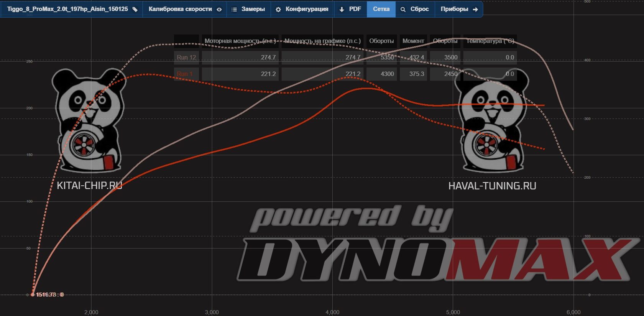This screenshot has width=644, height=316.
Task: Click Run 12 torque RPM value 3500
Action: (x=445, y=57)
